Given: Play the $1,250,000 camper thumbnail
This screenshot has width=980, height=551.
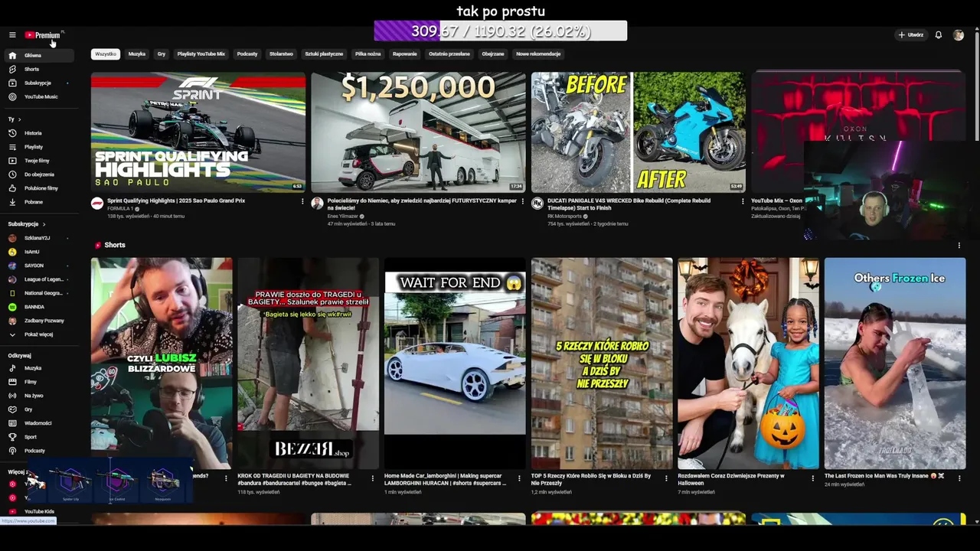Looking at the screenshot, I should (x=418, y=132).
